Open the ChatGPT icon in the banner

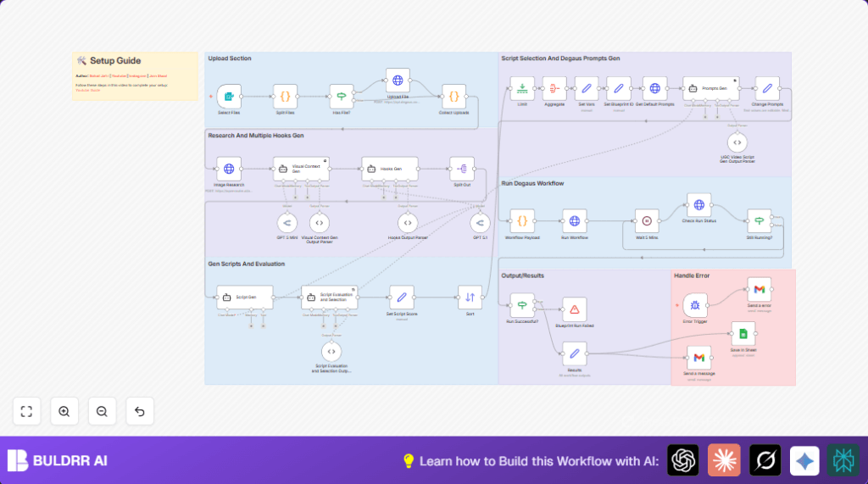pos(683,460)
